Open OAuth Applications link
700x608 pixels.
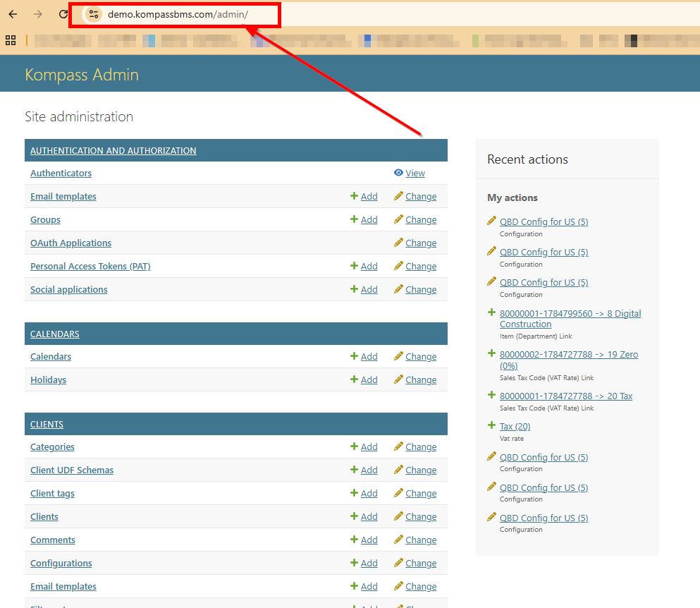pos(71,243)
